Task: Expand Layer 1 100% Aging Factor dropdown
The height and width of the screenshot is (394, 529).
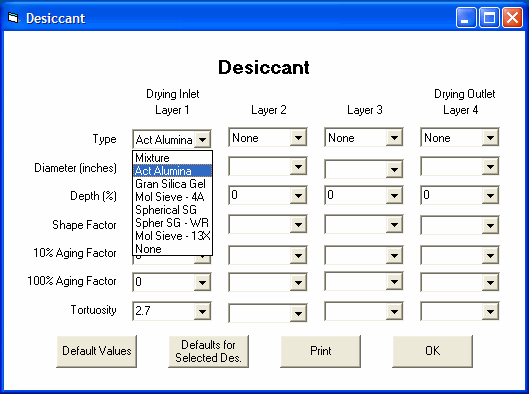Action: [202, 282]
